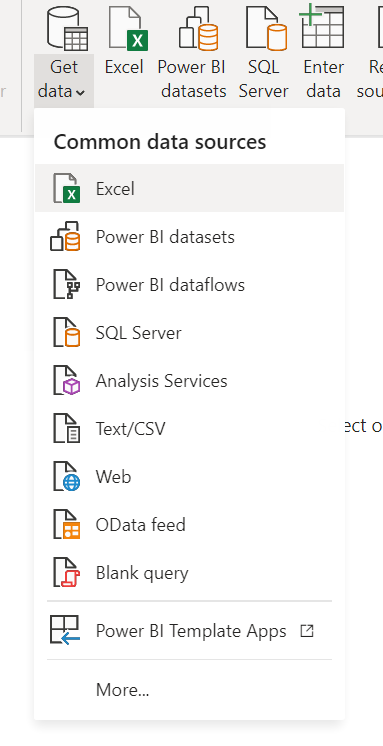The image size is (383, 746).
Task: Click the Power BI dataflows icon
Action: coord(66,285)
